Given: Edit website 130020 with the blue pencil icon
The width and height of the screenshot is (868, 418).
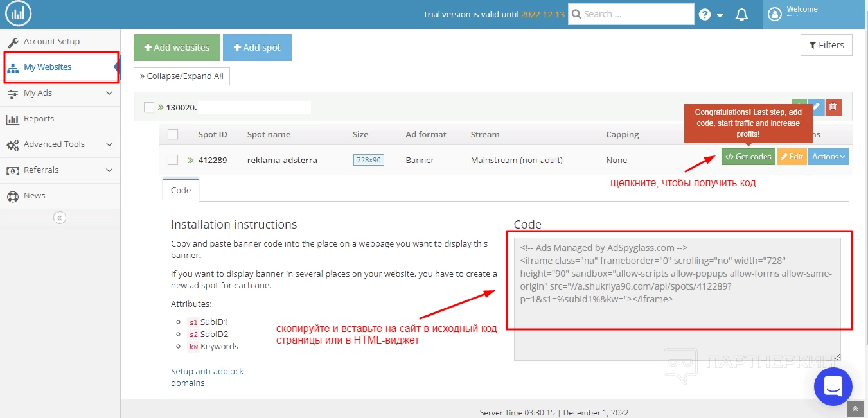Looking at the screenshot, I should point(815,107).
